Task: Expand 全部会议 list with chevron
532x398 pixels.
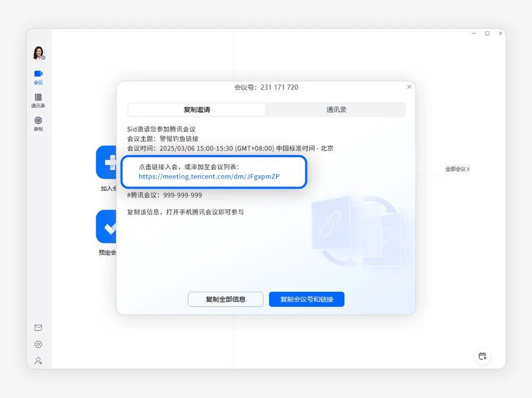Action: [458, 169]
